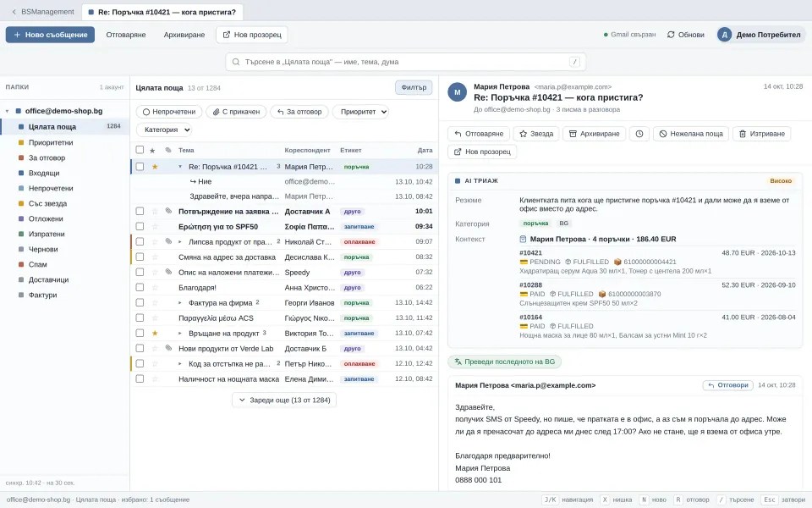Check the Потвърждение на заявка row checkbox
Image resolution: width=812 pixels, height=508 pixels.
pyautogui.click(x=140, y=211)
